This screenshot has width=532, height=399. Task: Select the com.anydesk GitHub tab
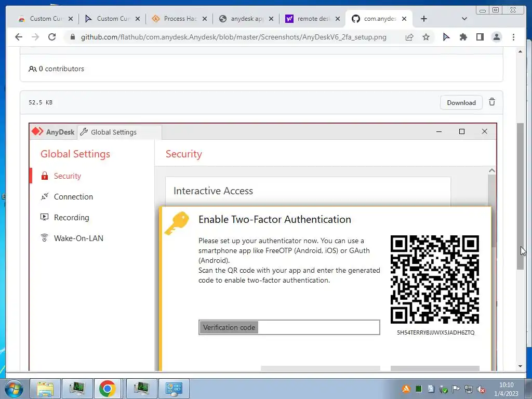[x=379, y=19]
